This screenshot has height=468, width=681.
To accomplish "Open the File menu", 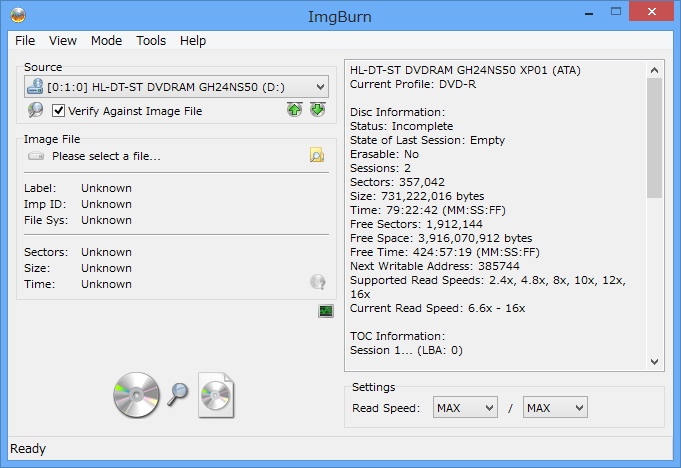I will pyautogui.click(x=25, y=40).
